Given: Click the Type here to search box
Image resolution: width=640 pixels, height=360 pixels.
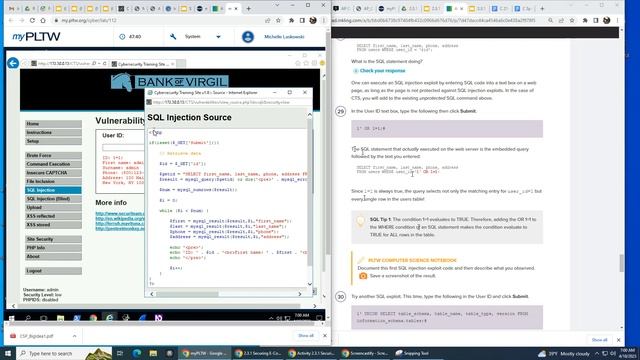Looking at the screenshot, I should [x=64, y=353].
